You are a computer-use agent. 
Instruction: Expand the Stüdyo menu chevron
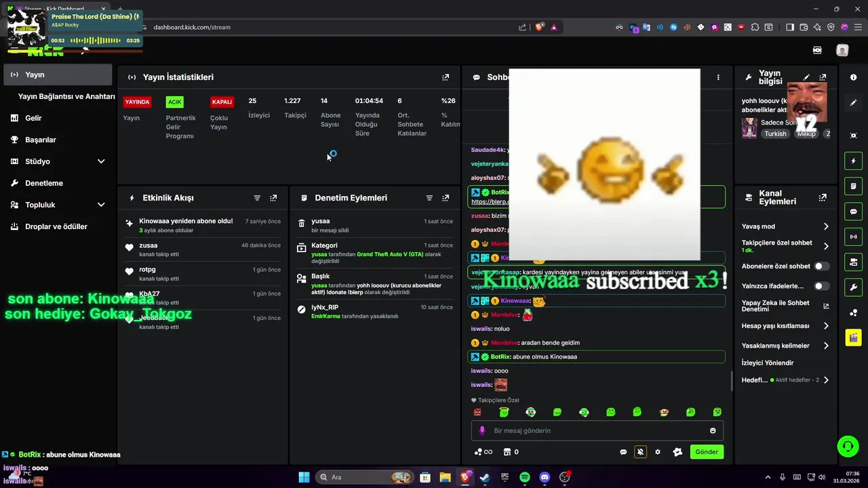click(x=101, y=161)
